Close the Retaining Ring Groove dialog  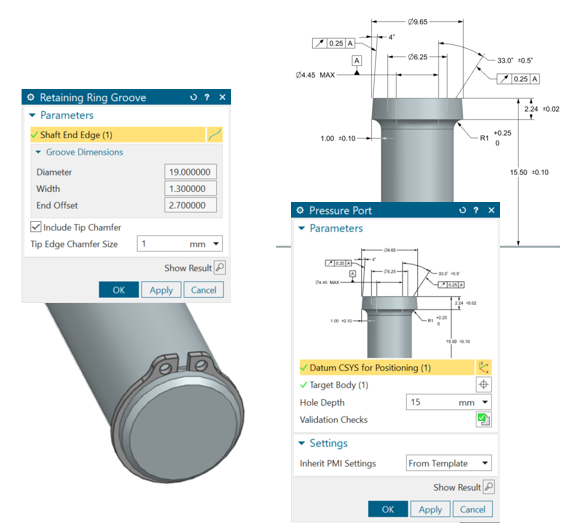click(x=222, y=97)
